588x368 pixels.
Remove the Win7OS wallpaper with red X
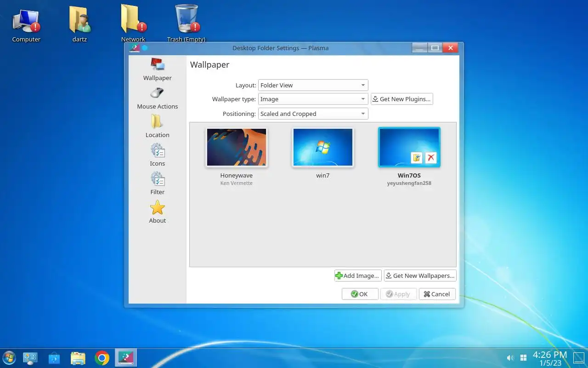click(431, 158)
